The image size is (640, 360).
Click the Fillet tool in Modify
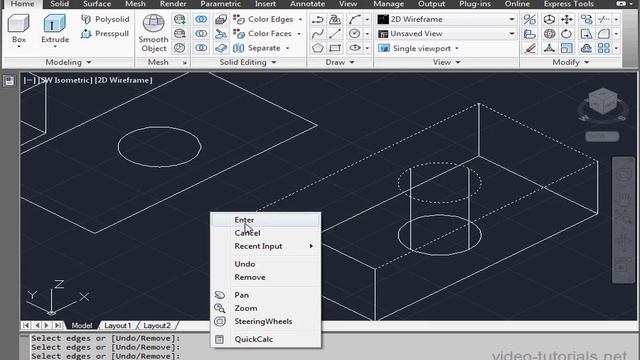[x=604, y=33]
